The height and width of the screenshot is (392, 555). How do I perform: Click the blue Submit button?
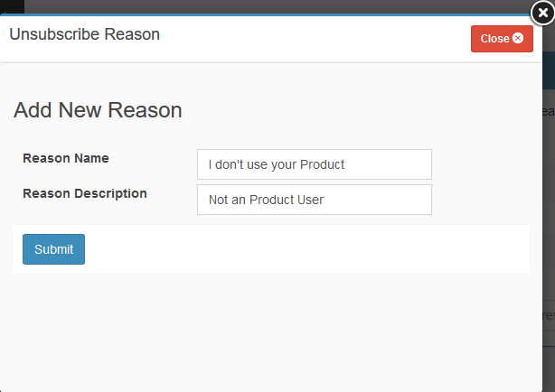[x=53, y=249]
